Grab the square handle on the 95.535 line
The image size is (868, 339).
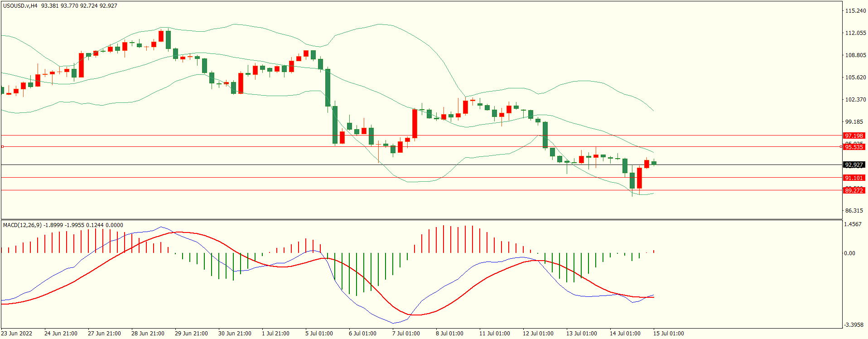(x=3, y=147)
